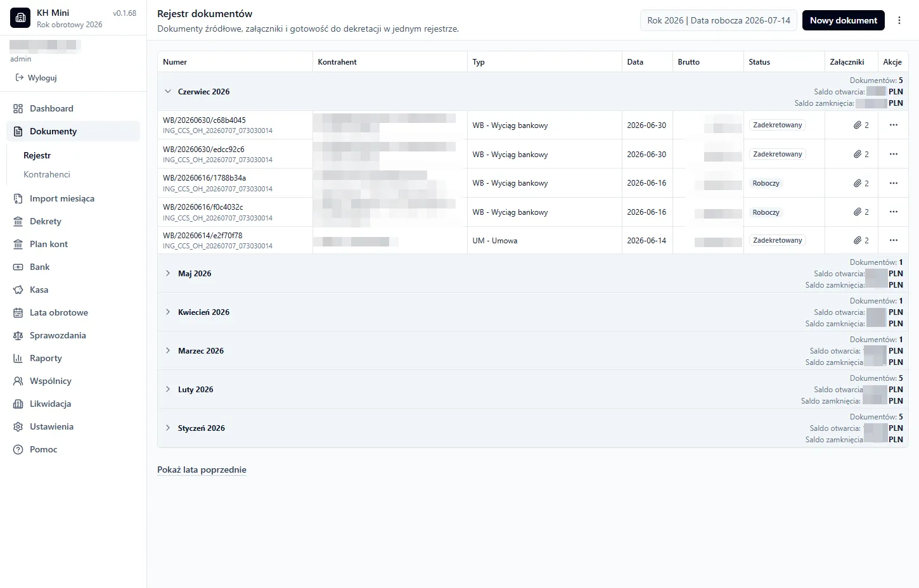Click the KH Mini app logo icon

20,18
